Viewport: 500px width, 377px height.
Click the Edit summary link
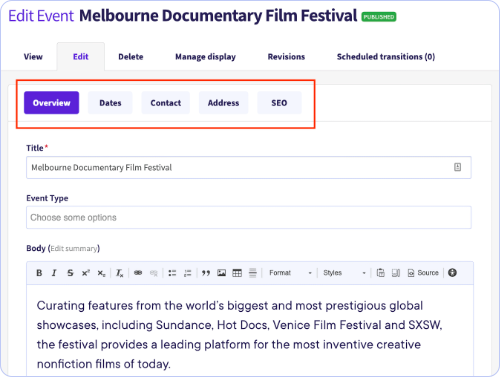[74, 249]
